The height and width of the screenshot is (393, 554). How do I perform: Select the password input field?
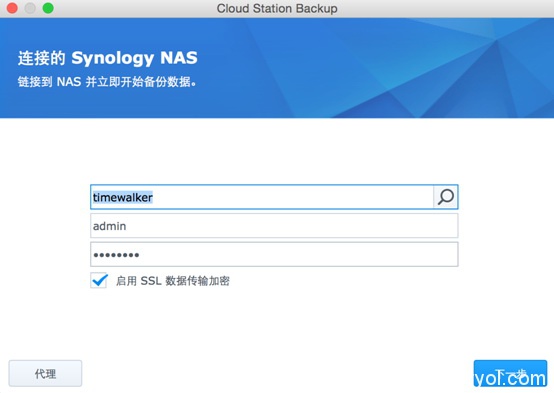click(x=274, y=254)
